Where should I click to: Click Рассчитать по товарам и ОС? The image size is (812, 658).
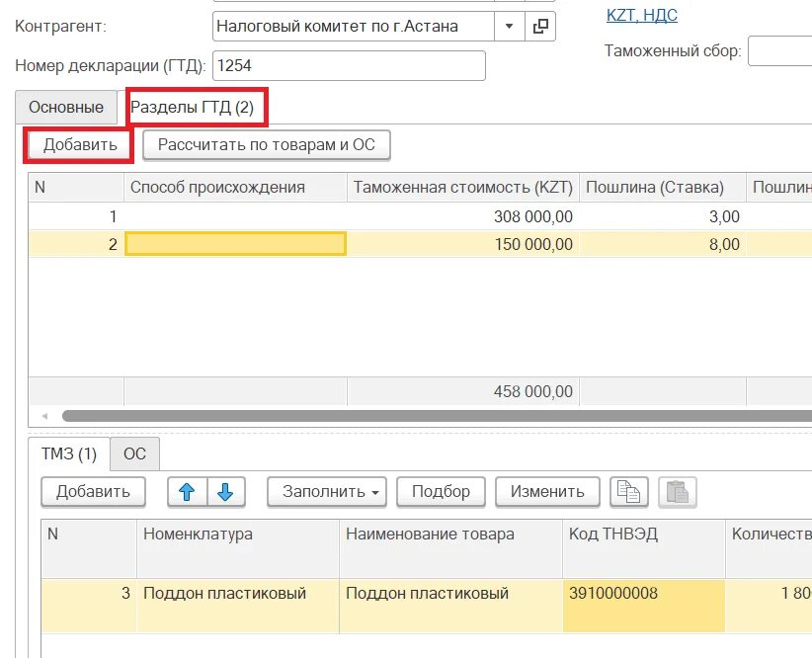point(266,145)
